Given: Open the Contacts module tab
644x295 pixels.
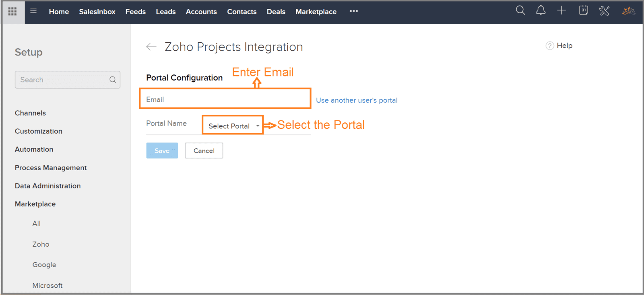Looking at the screenshot, I should pyautogui.click(x=242, y=12).
